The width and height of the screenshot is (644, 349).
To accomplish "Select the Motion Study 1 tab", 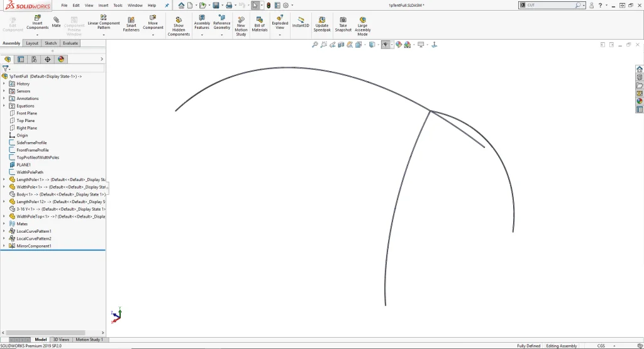I will click(89, 340).
